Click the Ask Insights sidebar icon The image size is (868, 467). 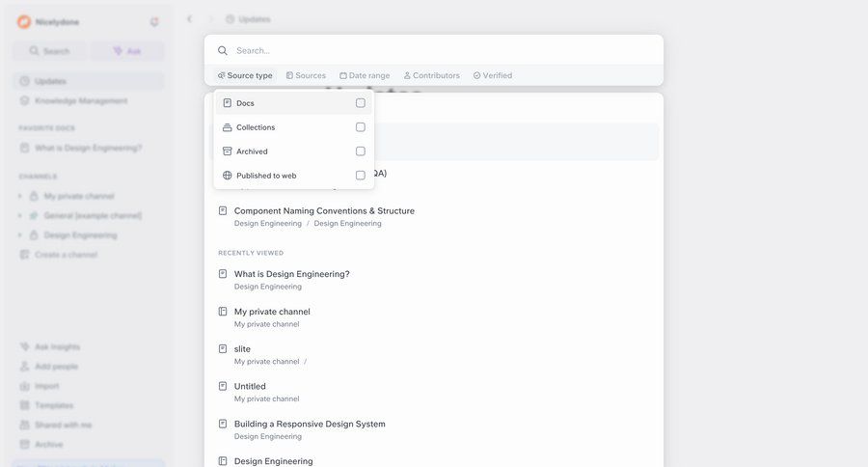(x=25, y=346)
